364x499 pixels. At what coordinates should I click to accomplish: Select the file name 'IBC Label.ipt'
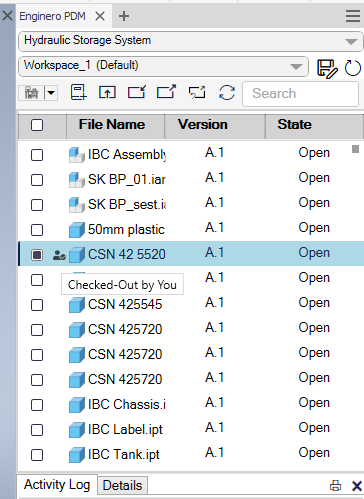click(x=125, y=430)
